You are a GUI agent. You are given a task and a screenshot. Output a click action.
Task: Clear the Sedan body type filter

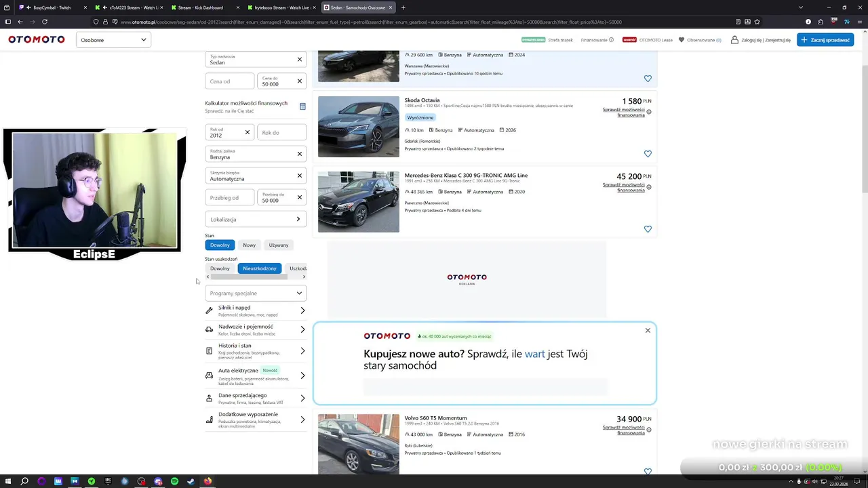[x=299, y=60]
